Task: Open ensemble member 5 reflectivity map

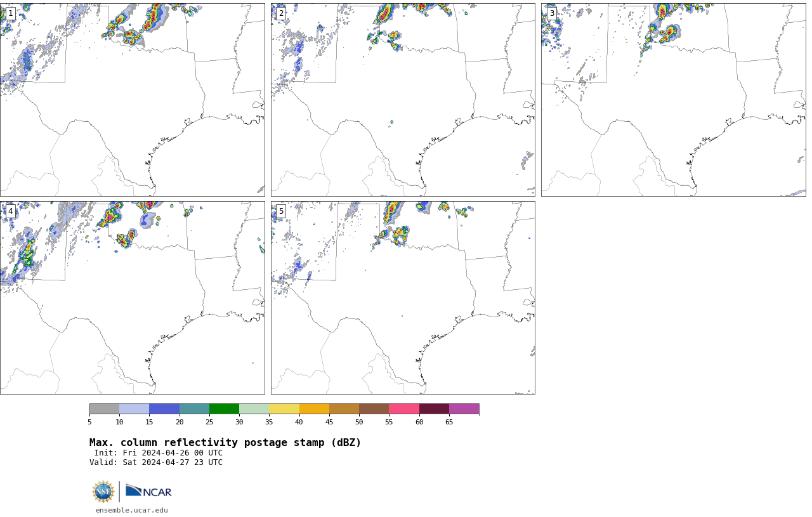Action: click(403, 298)
